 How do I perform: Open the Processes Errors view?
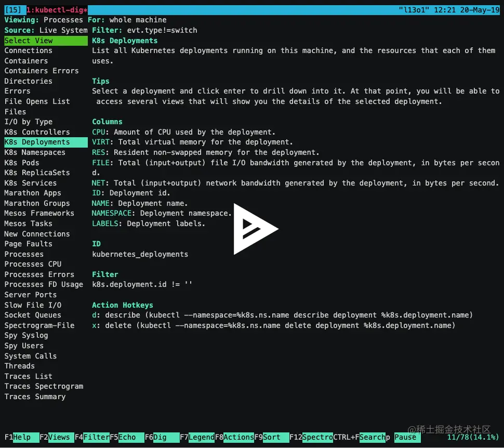39,274
